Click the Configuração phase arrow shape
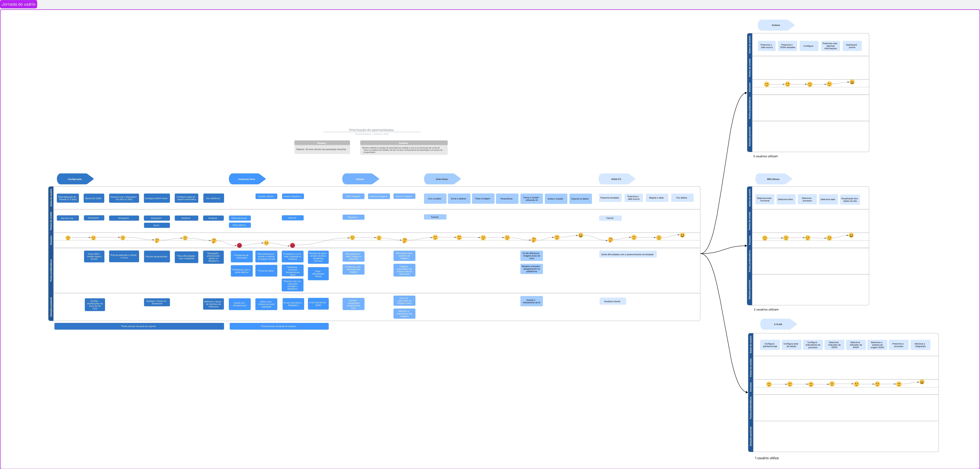The width and height of the screenshot is (980, 469). click(x=75, y=179)
